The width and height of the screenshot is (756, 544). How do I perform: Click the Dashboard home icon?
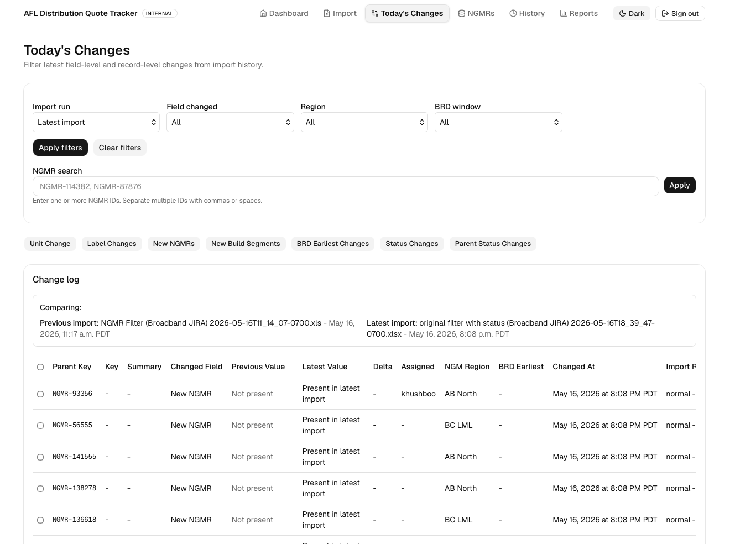point(263,13)
